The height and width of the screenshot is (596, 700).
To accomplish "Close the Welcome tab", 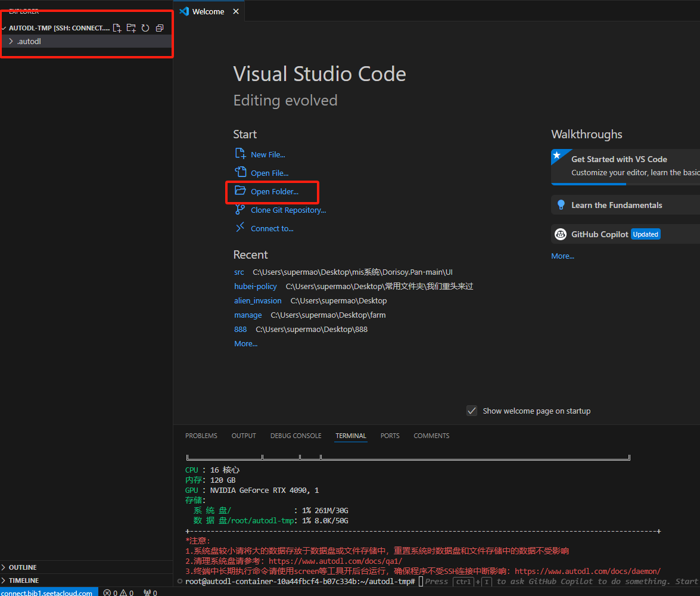I will tap(236, 11).
